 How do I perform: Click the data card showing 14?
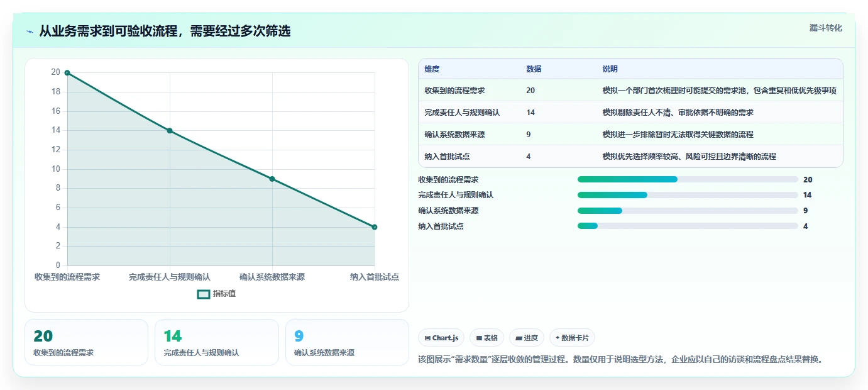(x=216, y=342)
